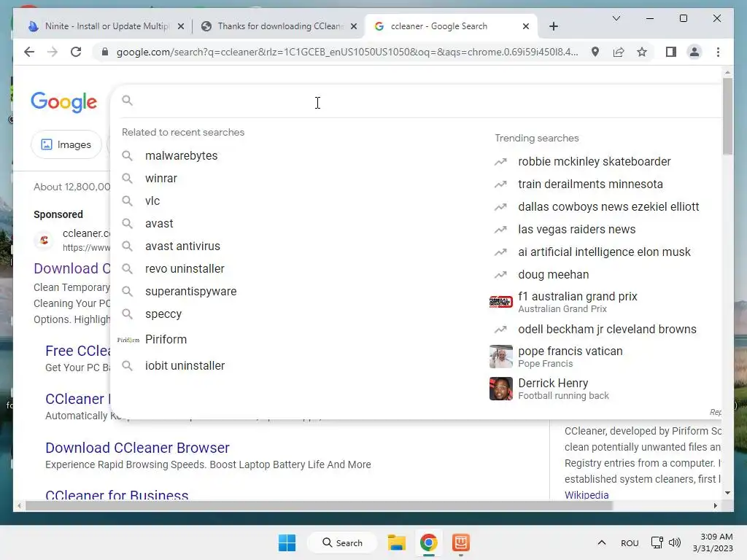
Task: Select the avast suggestion
Action: pyautogui.click(x=159, y=223)
